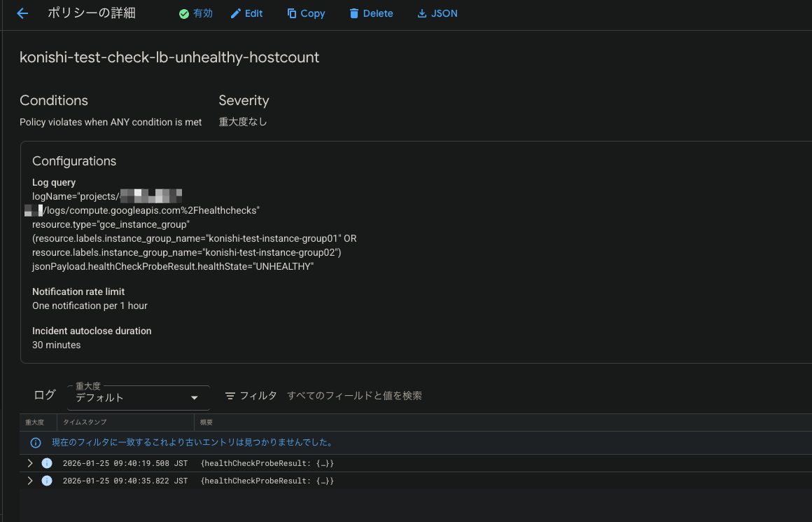The image size is (812, 522).
Task: Click the JSON download icon
Action: (421, 13)
